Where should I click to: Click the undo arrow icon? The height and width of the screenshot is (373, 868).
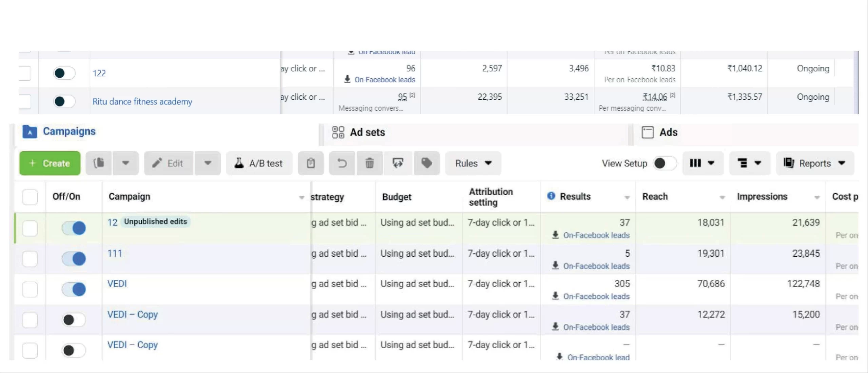[342, 163]
